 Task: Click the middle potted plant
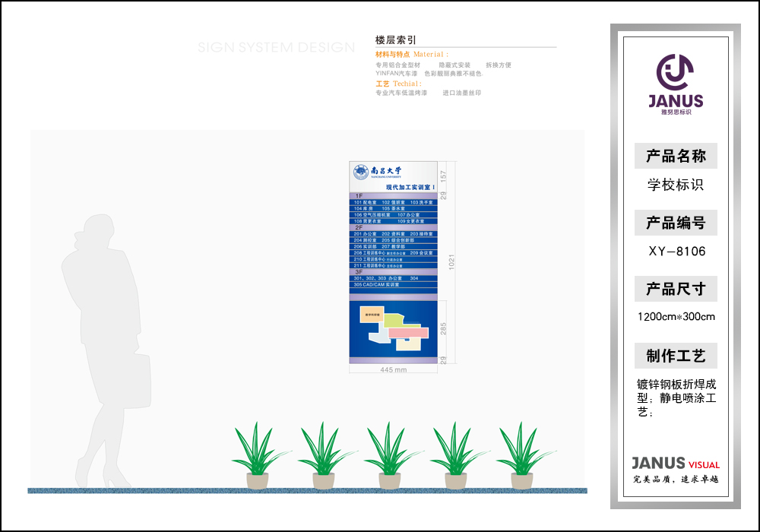[390, 456]
